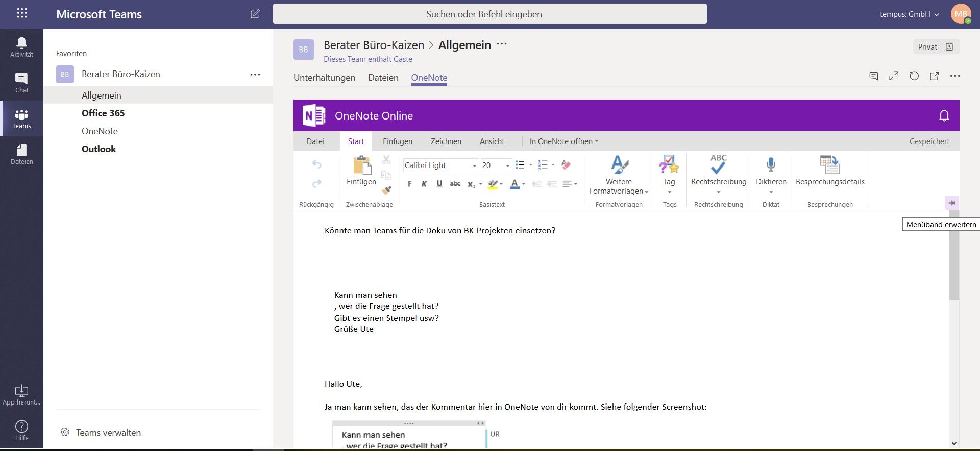
Task: Reload the OneNote tab
Action: point(914,76)
